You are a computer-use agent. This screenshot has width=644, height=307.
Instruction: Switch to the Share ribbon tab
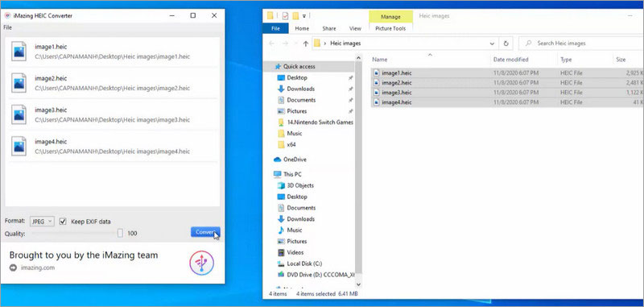[329, 28]
